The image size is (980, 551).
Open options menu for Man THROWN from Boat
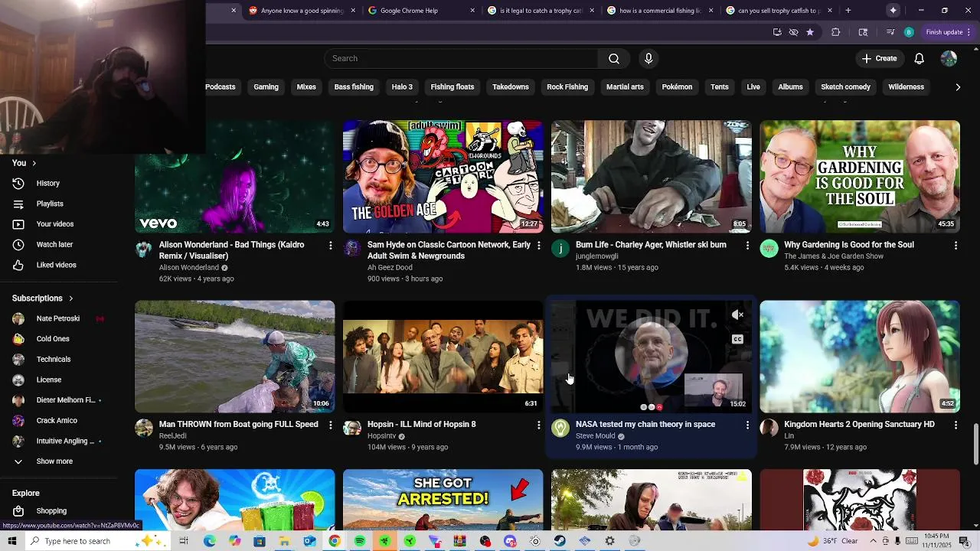pos(331,425)
